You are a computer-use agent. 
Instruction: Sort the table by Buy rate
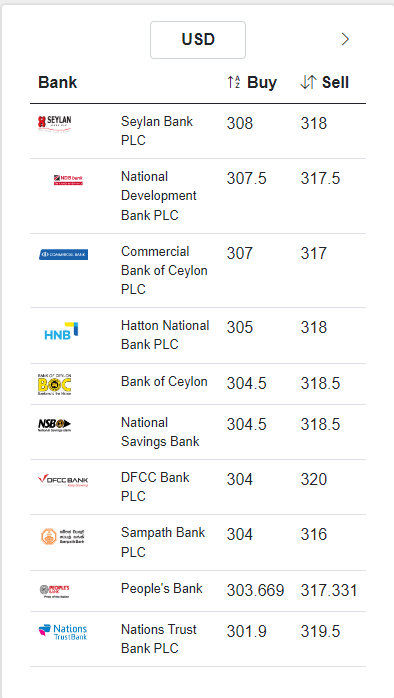[252, 82]
